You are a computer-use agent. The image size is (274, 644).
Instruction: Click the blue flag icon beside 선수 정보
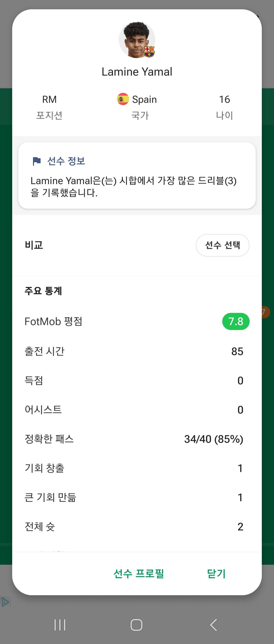(x=37, y=161)
